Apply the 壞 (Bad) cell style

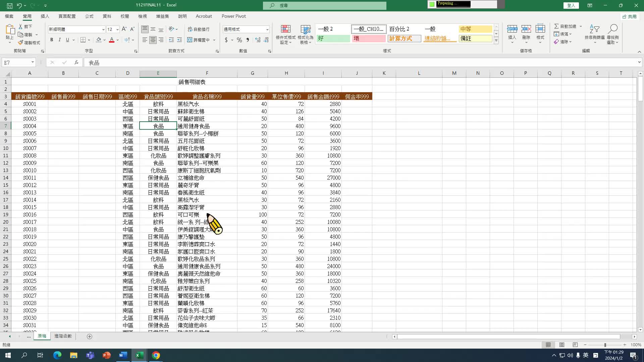(369, 39)
